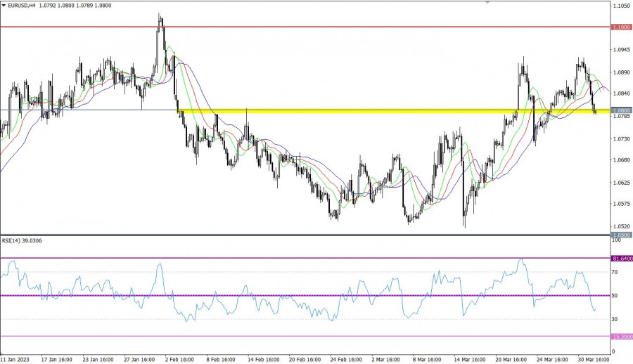Click the dropdown triangle beside EURUSD,H4

pyautogui.click(x=4, y=5)
